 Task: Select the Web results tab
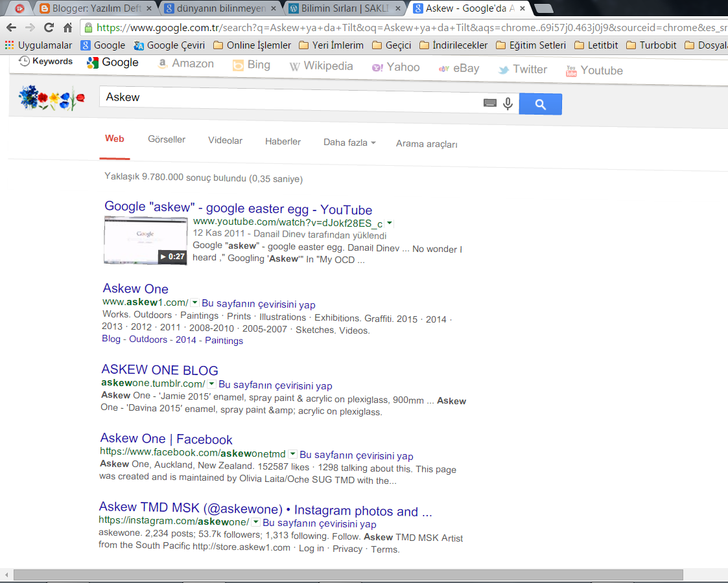tap(115, 139)
